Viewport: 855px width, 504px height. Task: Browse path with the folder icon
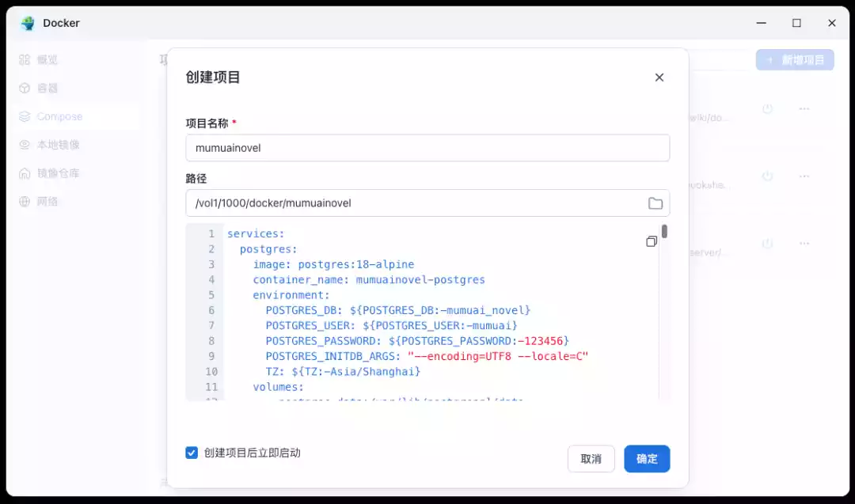pos(655,203)
